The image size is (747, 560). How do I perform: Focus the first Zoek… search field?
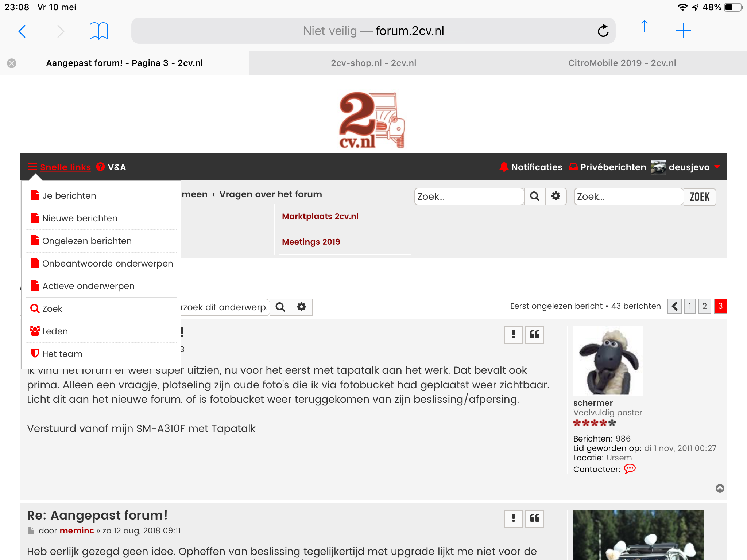469,197
